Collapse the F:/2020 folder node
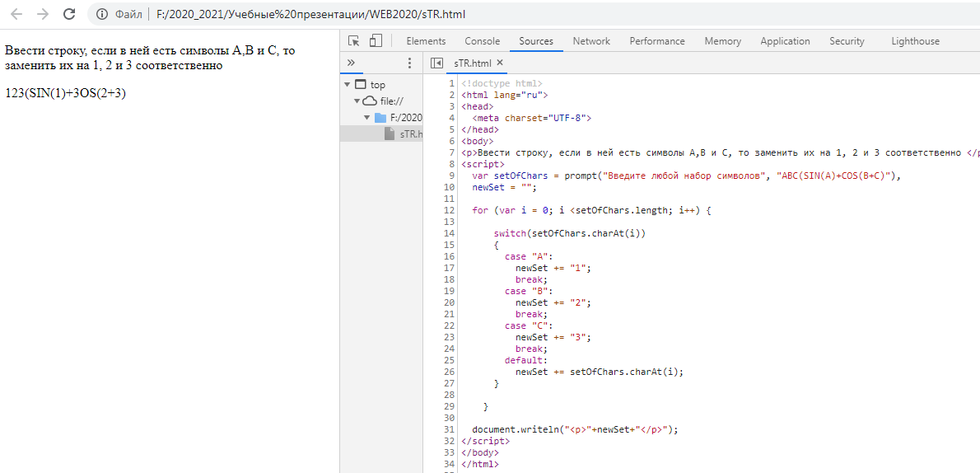Viewport: 980px width, 473px height. click(366, 118)
